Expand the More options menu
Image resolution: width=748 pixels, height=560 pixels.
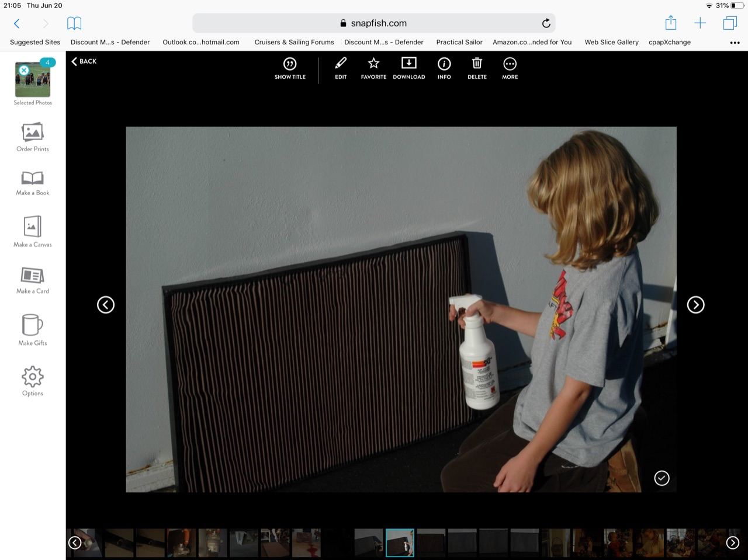pos(510,68)
